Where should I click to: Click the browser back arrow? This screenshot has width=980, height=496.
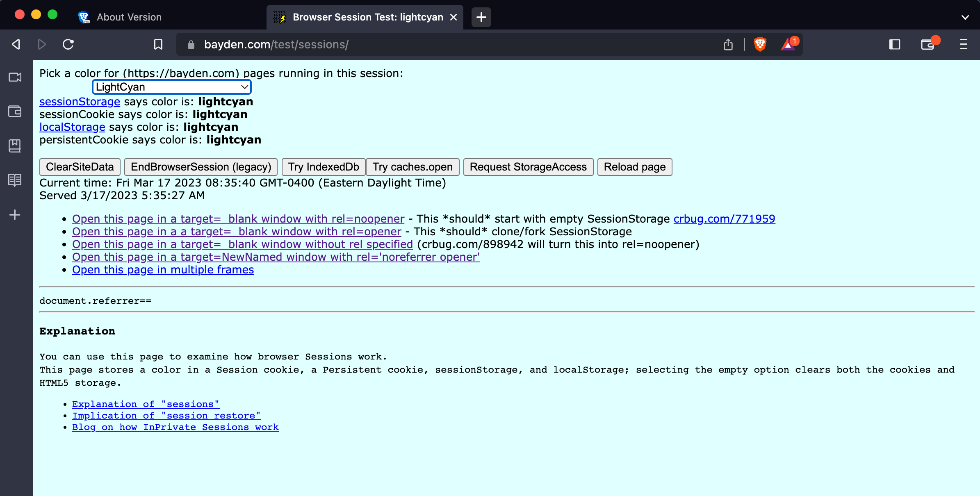tap(16, 44)
